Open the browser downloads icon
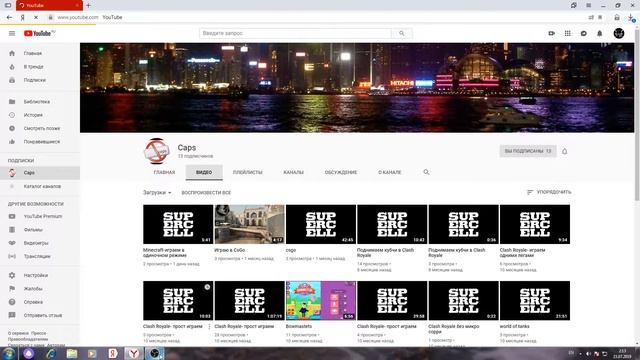This screenshot has height=360, width=640. 631,18
